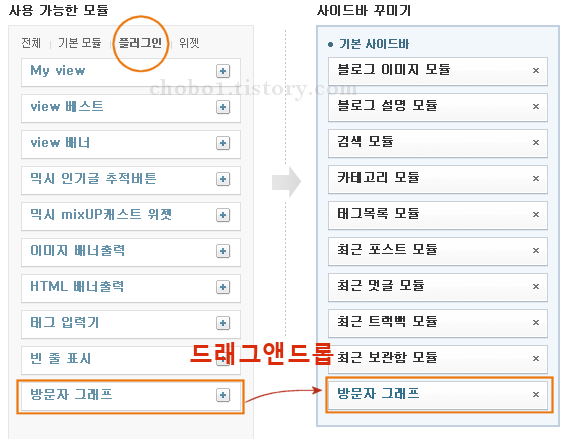Click 방문자 그래프 label in available modules
Screen dimensions: 570x439
(71, 394)
